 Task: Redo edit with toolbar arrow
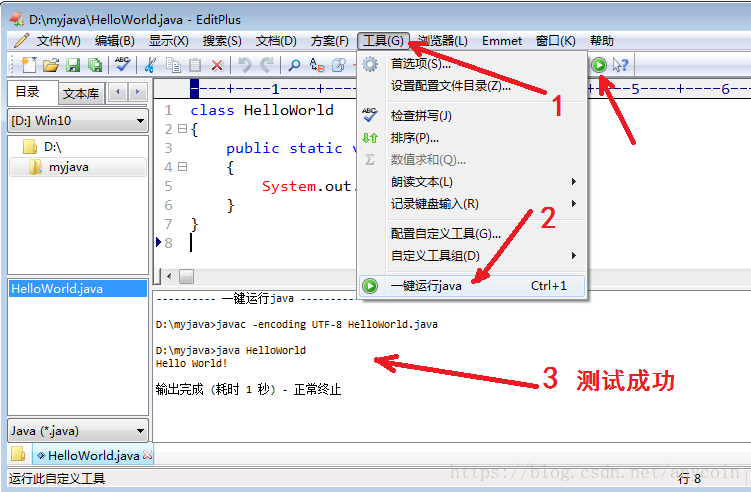tap(267, 65)
